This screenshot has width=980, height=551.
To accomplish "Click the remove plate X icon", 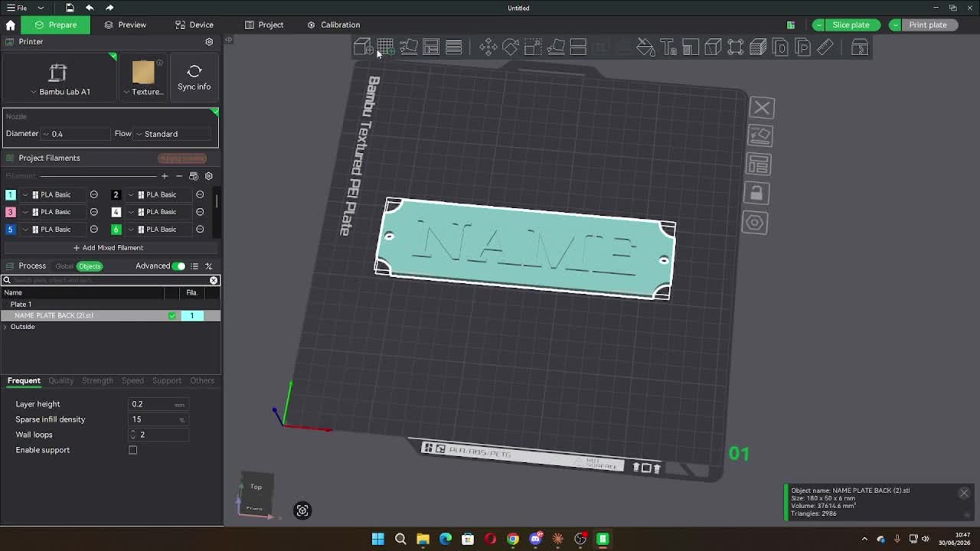I will (762, 108).
